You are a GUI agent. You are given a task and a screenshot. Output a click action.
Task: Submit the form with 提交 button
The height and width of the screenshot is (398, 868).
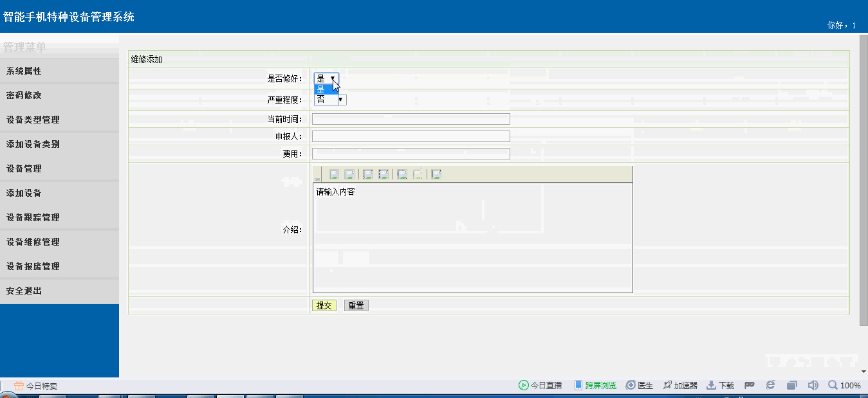(324, 305)
